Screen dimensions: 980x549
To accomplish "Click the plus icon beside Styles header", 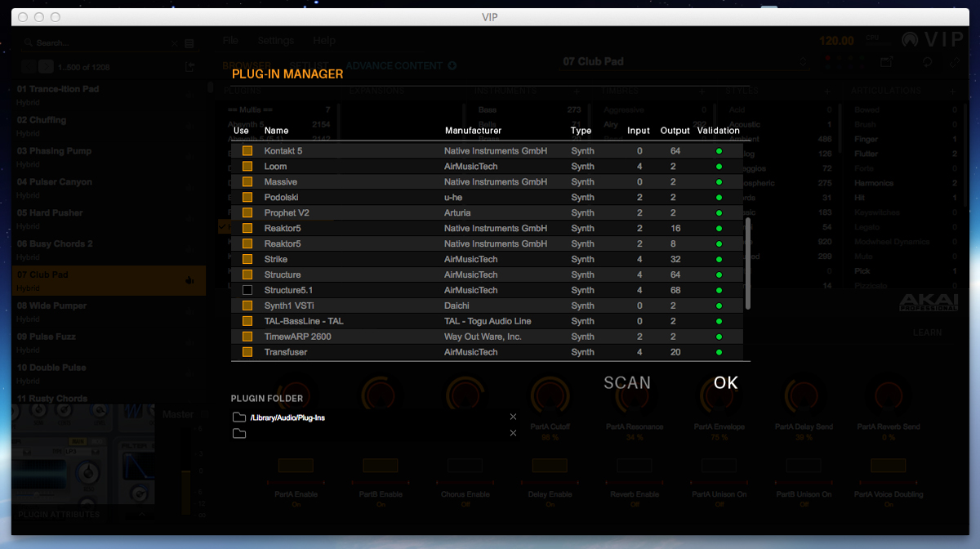I will (x=826, y=91).
